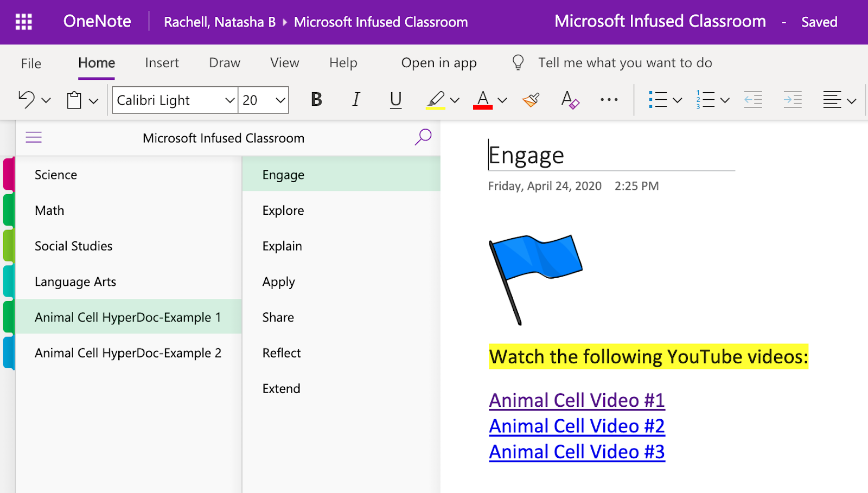The width and height of the screenshot is (868, 493).
Task: Apply the yellow highlighter pen
Action: click(436, 100)
